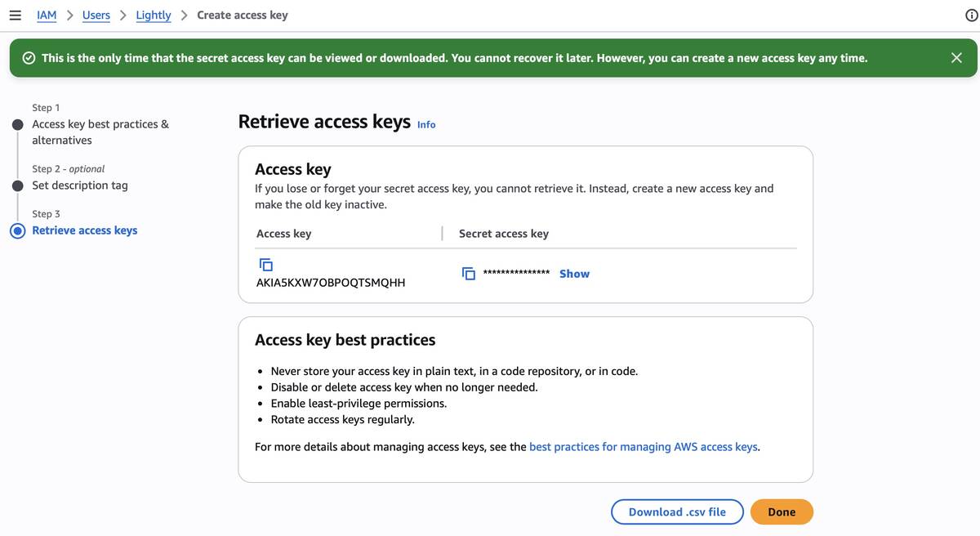The image size is (980, 536).
Task: Navigate to IAM via the breadcrumb
Action: tap(47, 14)
